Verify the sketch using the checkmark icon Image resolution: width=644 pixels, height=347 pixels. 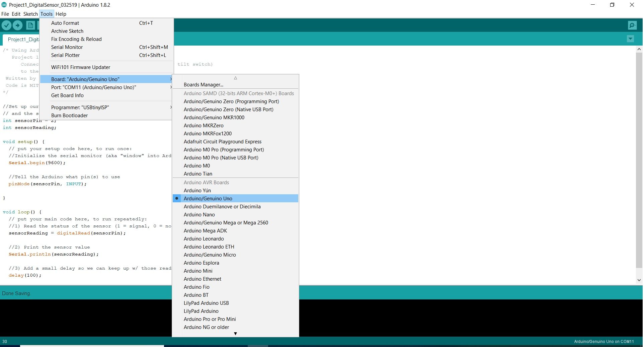coord(7,25)
